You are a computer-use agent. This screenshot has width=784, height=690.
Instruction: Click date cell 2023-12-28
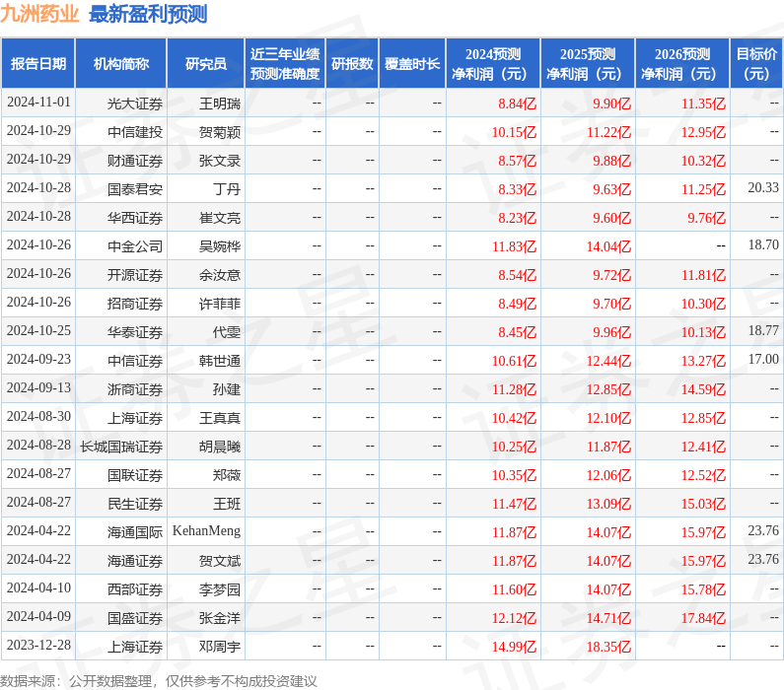click(38, 645)
